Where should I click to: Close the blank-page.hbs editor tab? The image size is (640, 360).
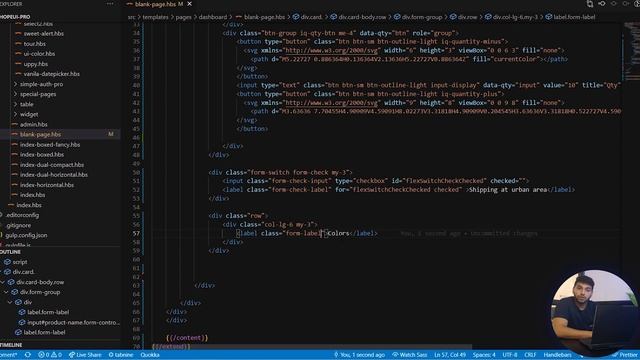pyautogui.click(x=189, y=4)
